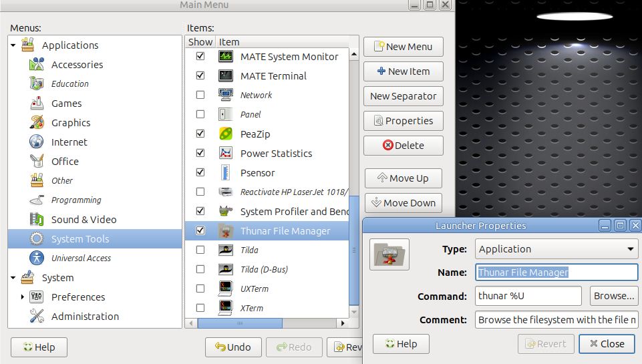642x364 pixels.
Task: Select the Other menu category
Action: pos(62,180)
